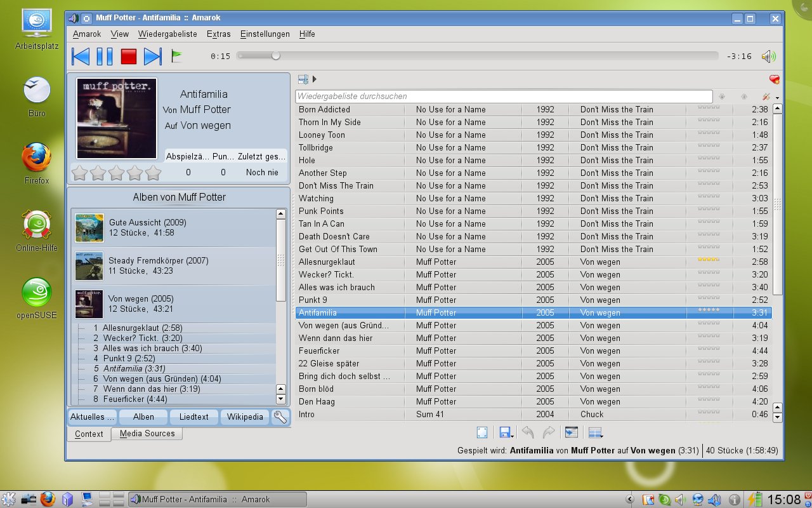
Task: Open the Online-Hilfe desktop icon
Action: pyautogui.click(x=37, y=231)
